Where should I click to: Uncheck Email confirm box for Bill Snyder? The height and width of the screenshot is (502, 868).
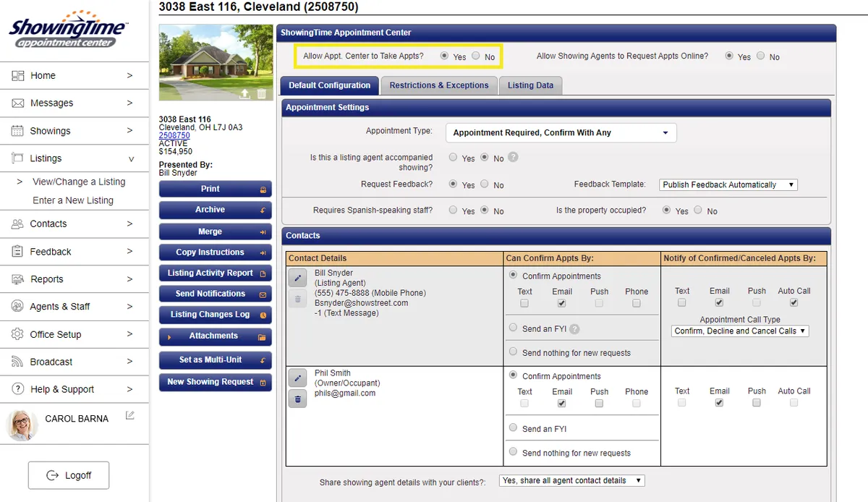point(562,303)
